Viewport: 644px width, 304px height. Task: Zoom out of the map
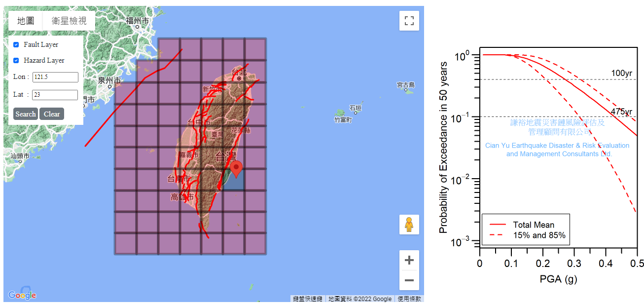pyautogui.click(x=409, y=280)
